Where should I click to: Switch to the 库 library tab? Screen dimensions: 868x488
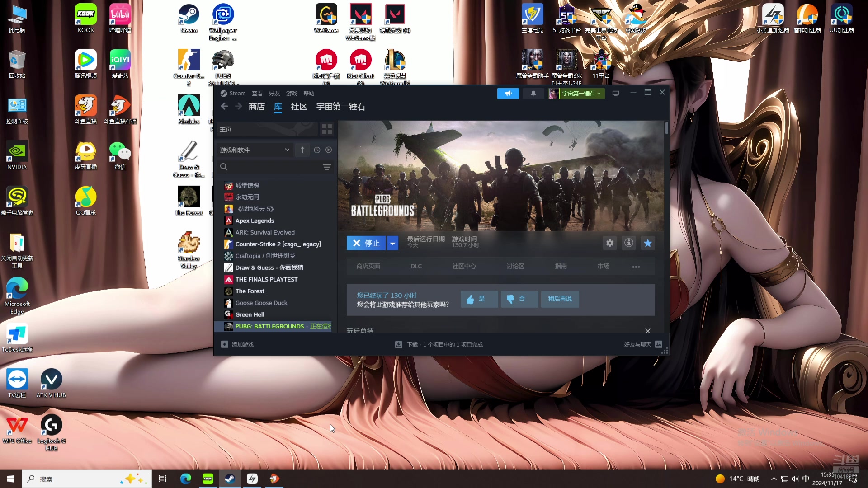click(x=278, y=107)
